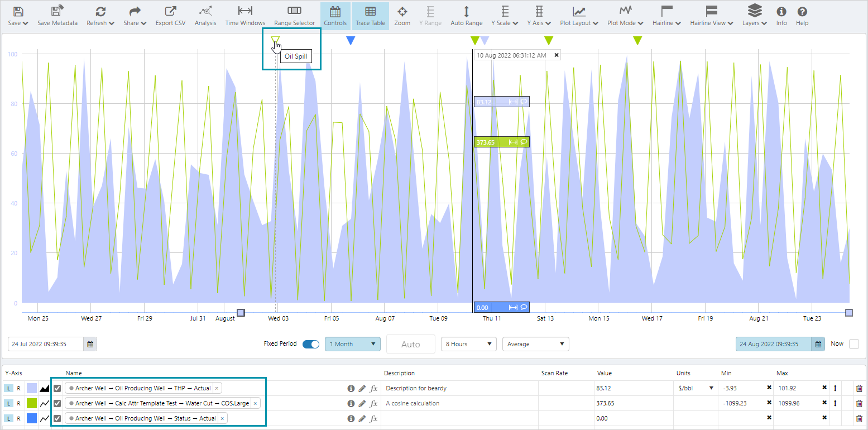Enable the Now checkbox
Screen dimensions: 868x430
853,344
